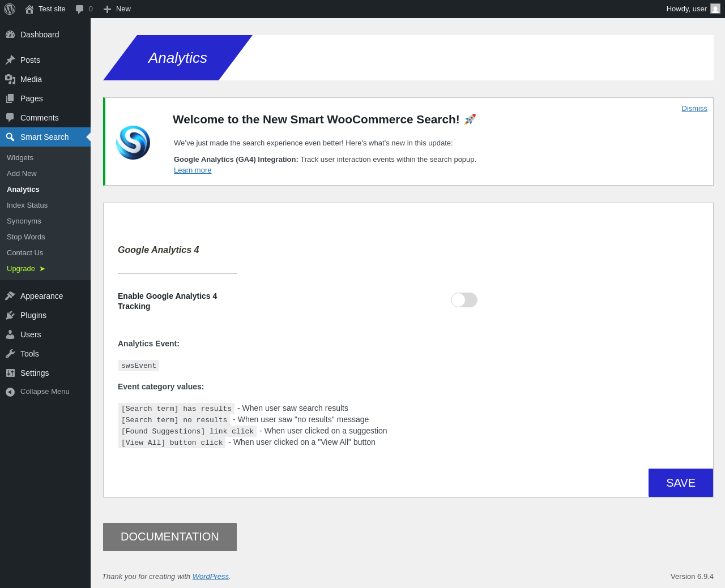Click the Appearance paintbrush icon
Viewport: 725px width, 588px height.
10,296
